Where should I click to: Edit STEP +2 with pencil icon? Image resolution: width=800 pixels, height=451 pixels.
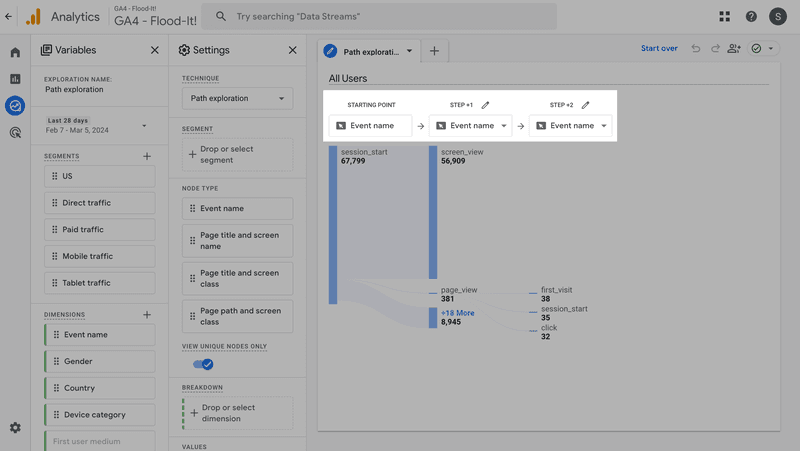click(585, 105)
